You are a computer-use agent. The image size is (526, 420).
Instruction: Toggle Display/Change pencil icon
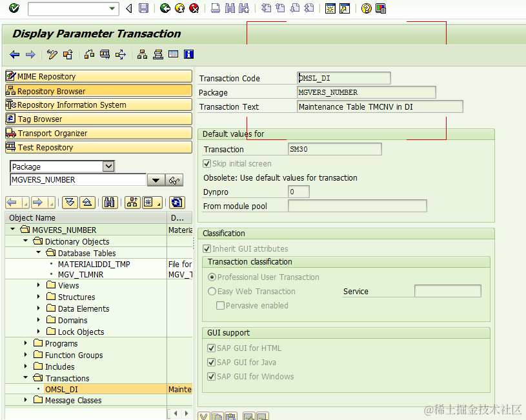click(52, 54)
